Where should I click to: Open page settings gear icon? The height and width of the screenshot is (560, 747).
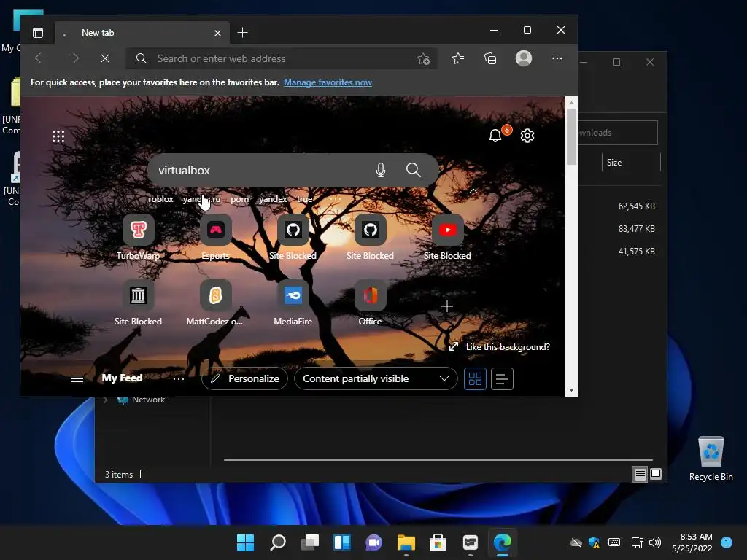click(x=527, y=136)
